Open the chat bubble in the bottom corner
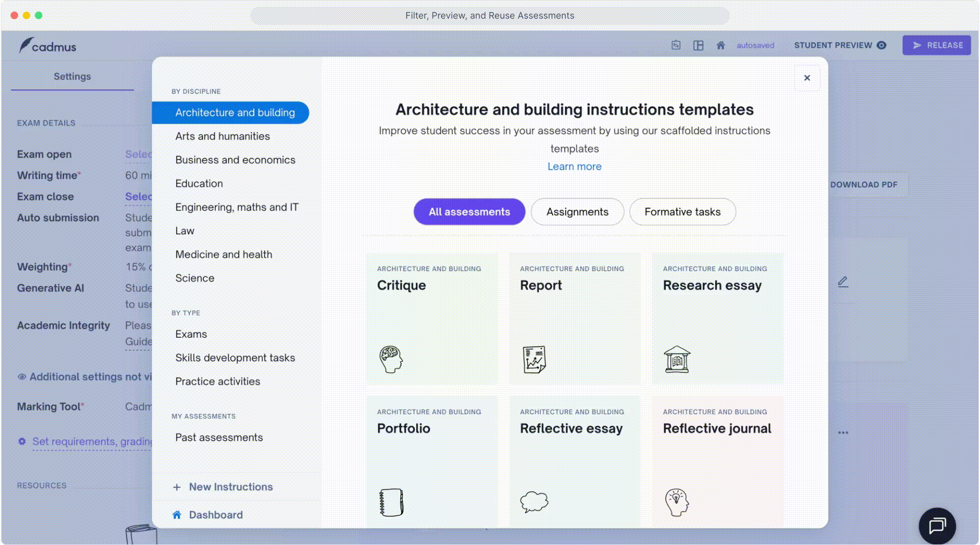The image size is (980, 545). (937, 526)
